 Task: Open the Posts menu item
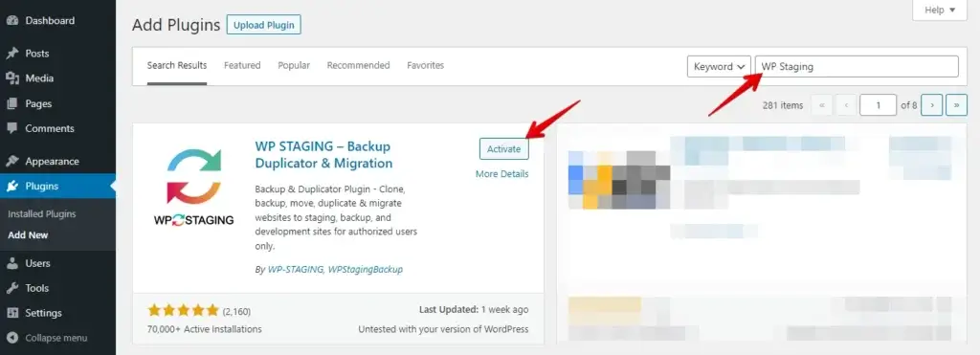57,54
